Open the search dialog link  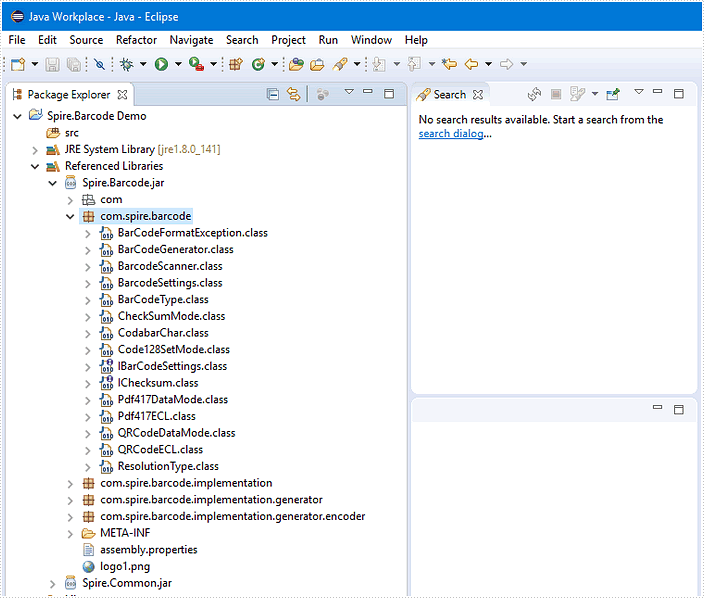(451, 133)
